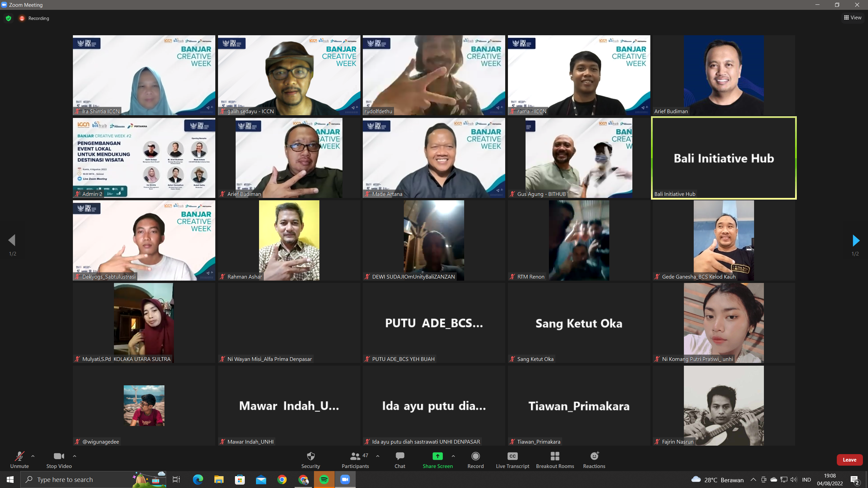Expand video settings next to Stop Video
The height and width of the screenshot is (488, 868).
tap(74, 456)
